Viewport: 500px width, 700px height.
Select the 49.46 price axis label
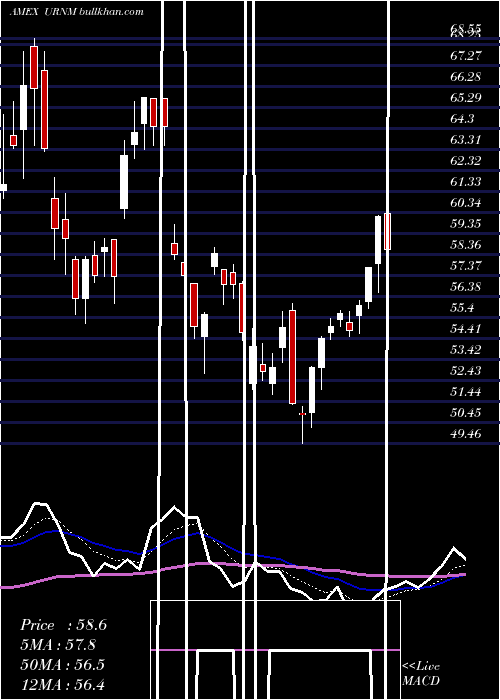pyautogui.click(x=466, y=433)
